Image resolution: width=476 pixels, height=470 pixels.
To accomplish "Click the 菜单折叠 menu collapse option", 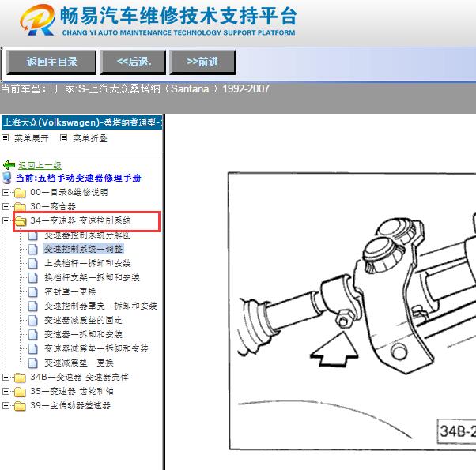I will point(90,138).
